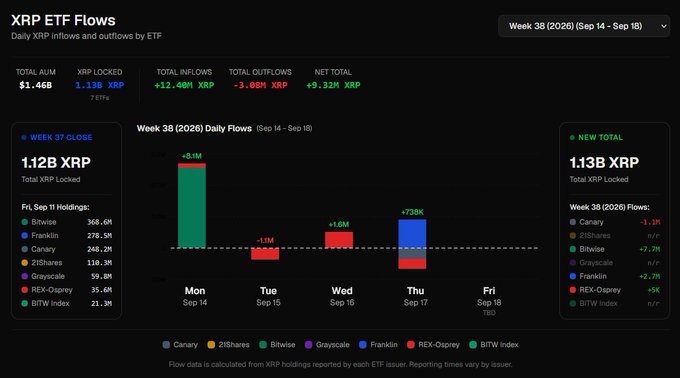Click the +8.1M label above Monday bar

pos(192,156)
